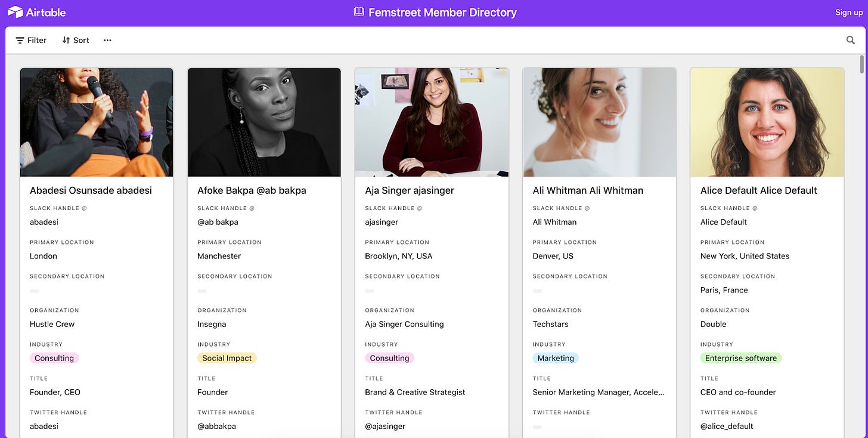The image size is (868, 438).
Task: Click Consulting tag on Abadesi's card
Action: pos(54,358)
